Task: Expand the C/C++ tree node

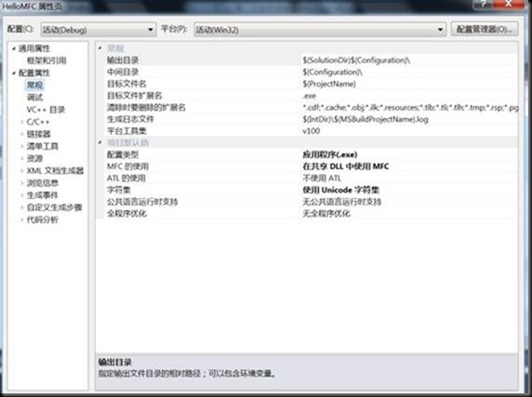Action: point(22,122)
